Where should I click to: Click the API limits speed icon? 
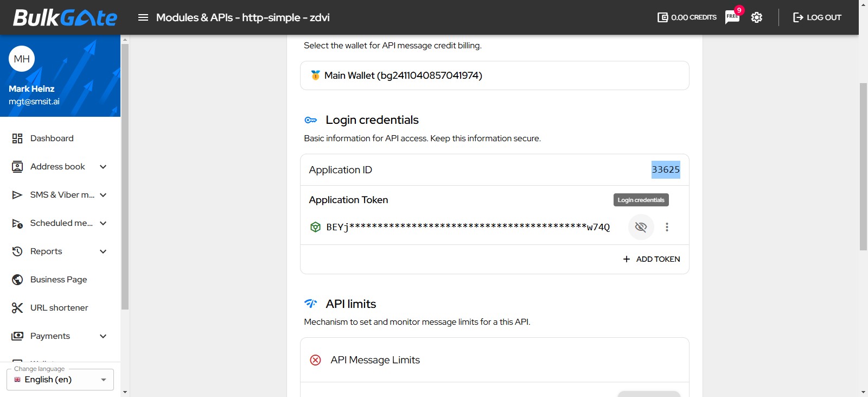point(311,304)
